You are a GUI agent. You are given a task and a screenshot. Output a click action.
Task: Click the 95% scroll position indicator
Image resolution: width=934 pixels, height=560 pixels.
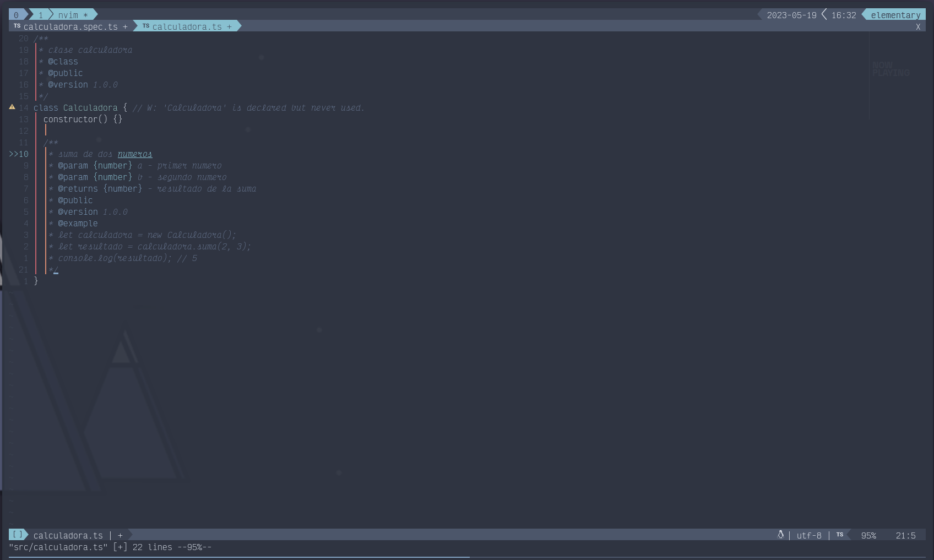point(868,535)
